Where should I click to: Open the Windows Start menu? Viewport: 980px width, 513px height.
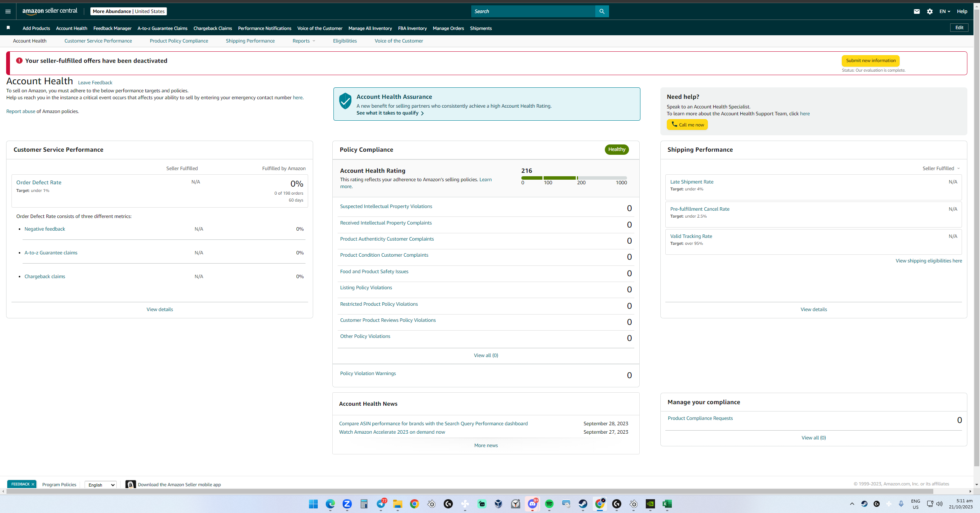pos(313,504)
